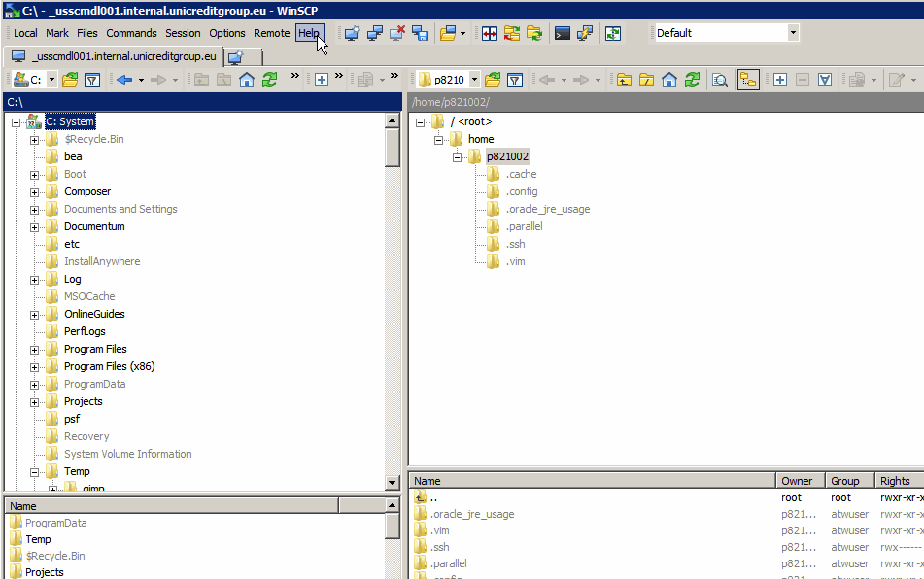Open Find Files icon in remote toolbar
Image resolution: width=924 pixels, height=579 pixels.
click(x=720, y=80)
